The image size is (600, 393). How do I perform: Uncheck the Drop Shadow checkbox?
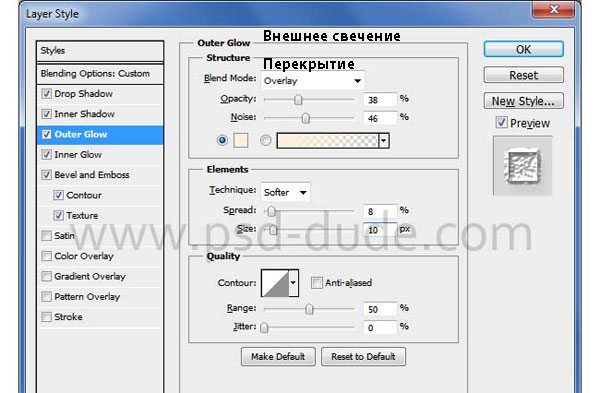[x=46, y=94]
